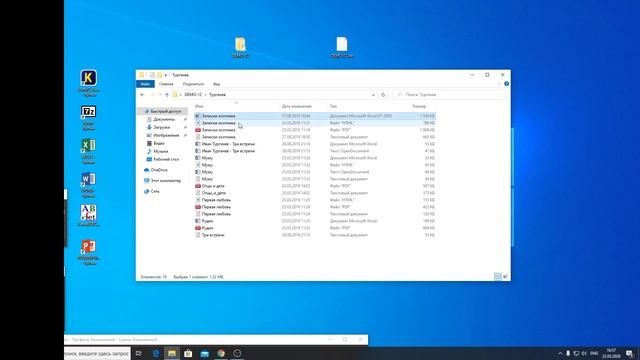640x360 pixels.
Task: Click the volume icon in the system tray
Action: coord(584,353)
